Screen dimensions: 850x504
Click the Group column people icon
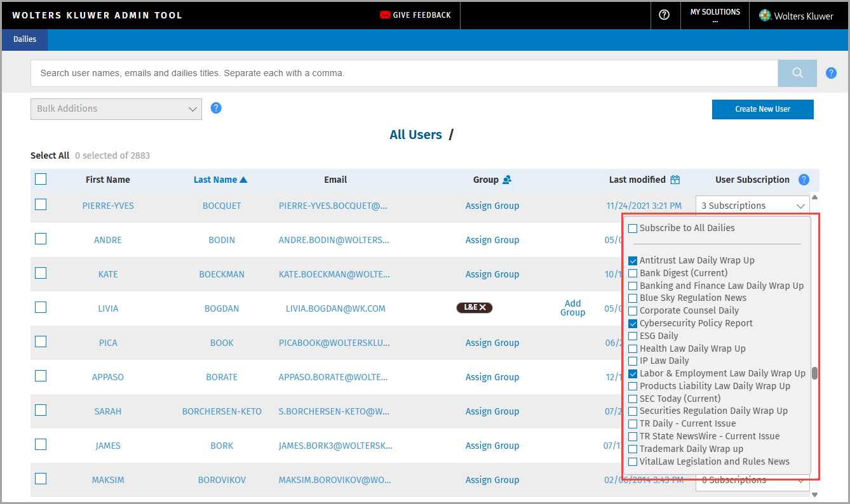click(x=507, y=180)
